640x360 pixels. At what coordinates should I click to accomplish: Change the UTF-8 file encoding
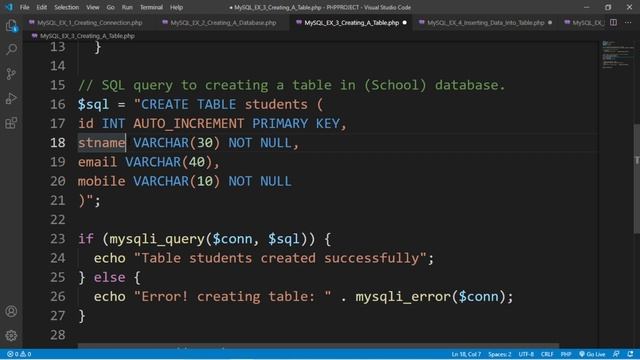click(x=526, y=354)
